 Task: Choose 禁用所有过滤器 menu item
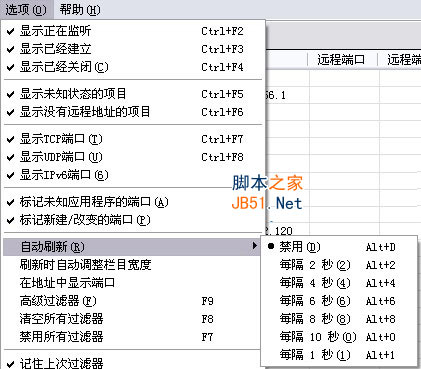tap(132, 337)
